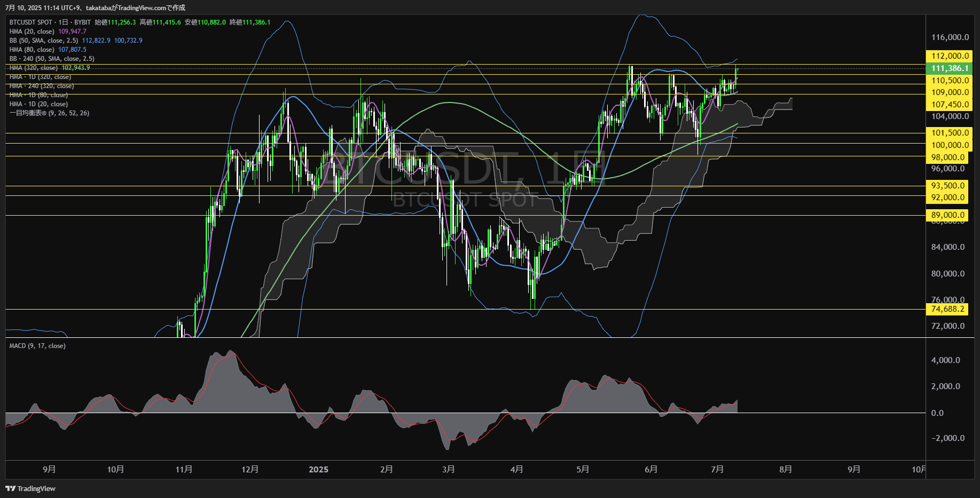Click the 始値 111,256.3 open value
Viewport: 980px width, 498px height.
[x=115, y=22]
